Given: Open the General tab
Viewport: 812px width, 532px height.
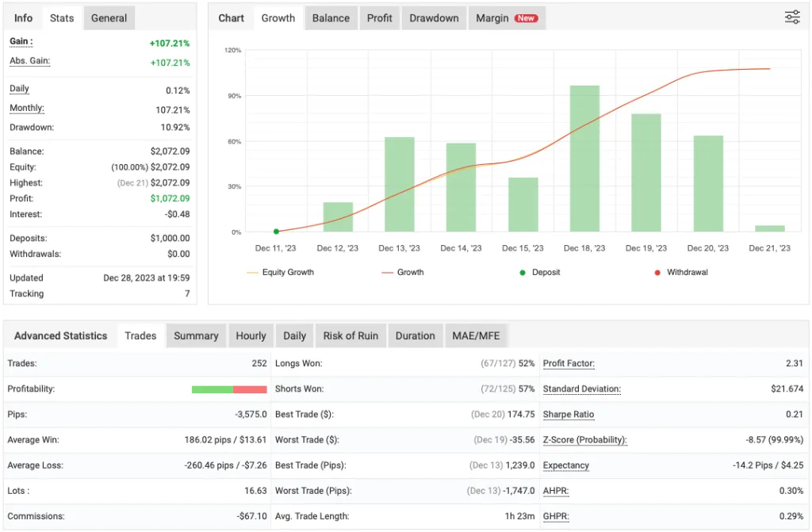Looking at the screenshot, I should (109, 17).
